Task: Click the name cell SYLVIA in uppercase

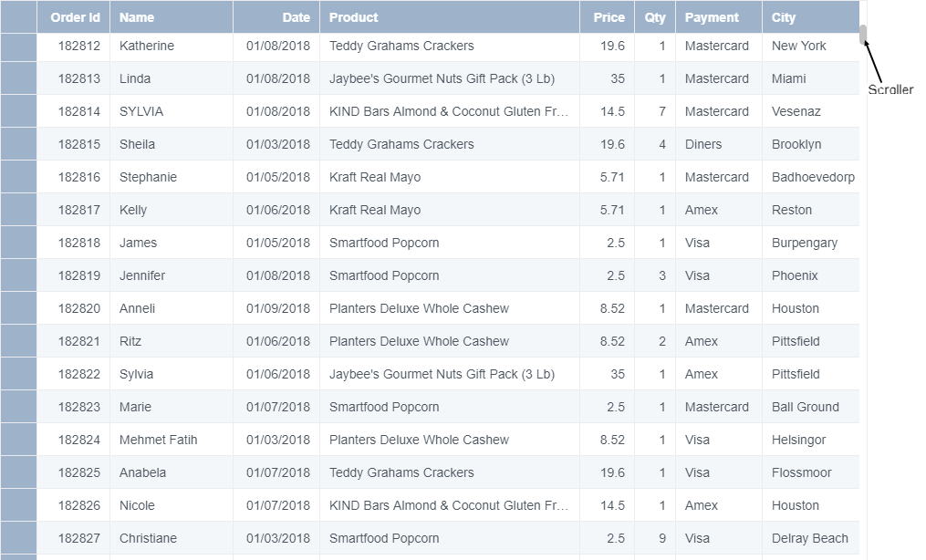Action: (x=172, y=111)
